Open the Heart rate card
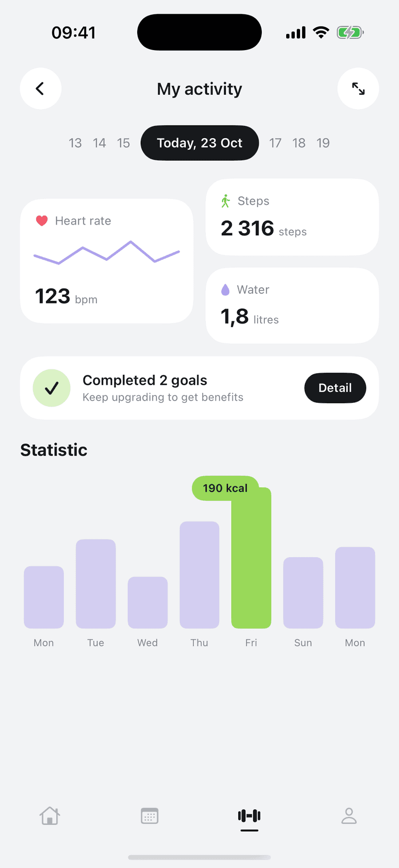 click(x=106, y=261)
